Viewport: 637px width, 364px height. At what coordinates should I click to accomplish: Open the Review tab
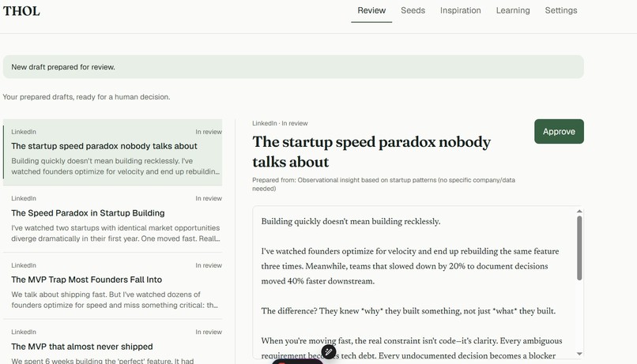[371, 10]
